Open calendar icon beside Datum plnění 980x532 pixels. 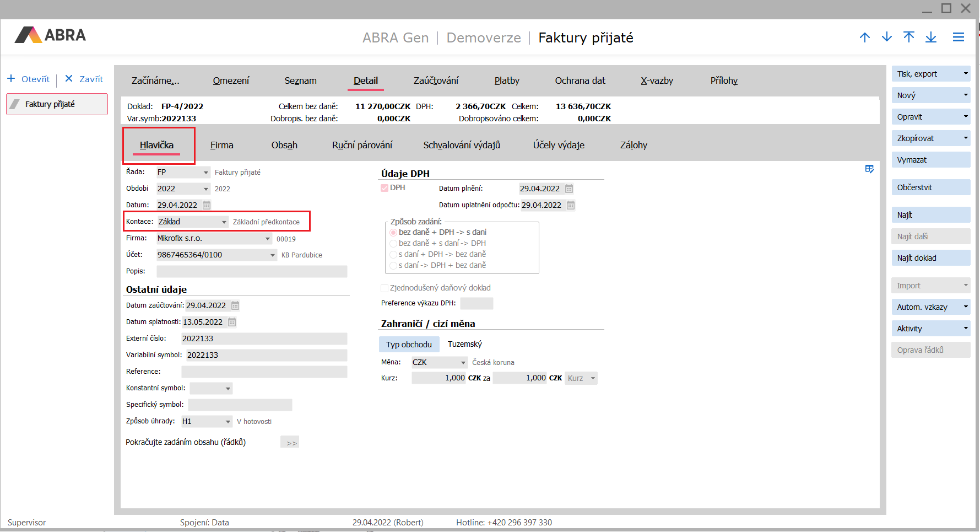coord(569,189)
